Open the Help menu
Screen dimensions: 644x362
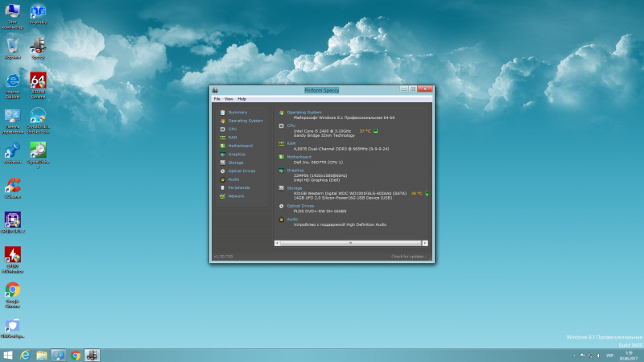242,98
